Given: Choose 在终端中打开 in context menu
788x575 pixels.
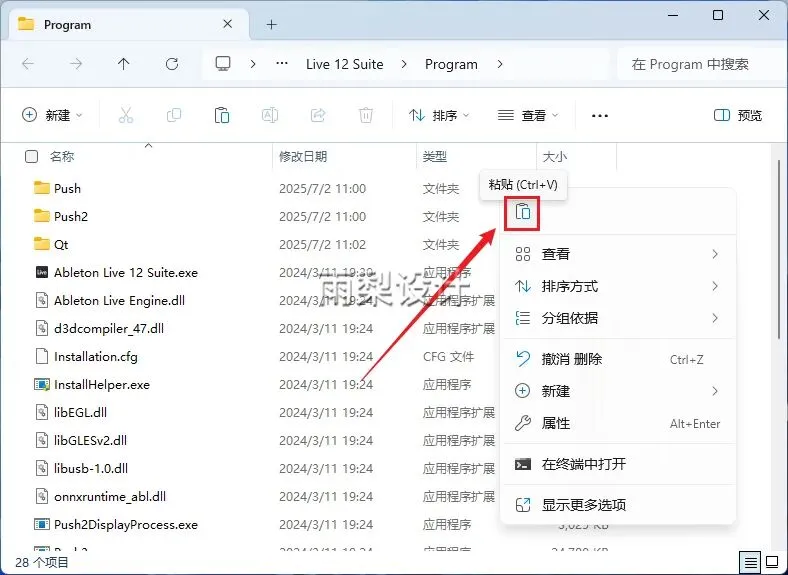Looking at the screenshot, I should (x=618, y=464).
